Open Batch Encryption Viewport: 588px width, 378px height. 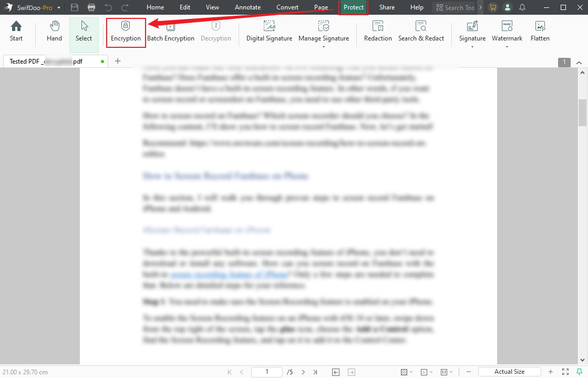tap(171, 32)
